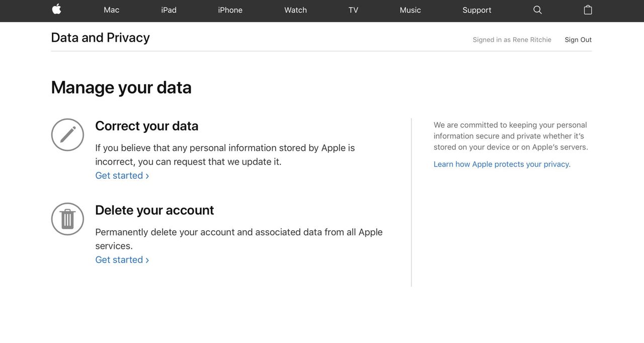Open the shopping bag icon

(588, 10)
